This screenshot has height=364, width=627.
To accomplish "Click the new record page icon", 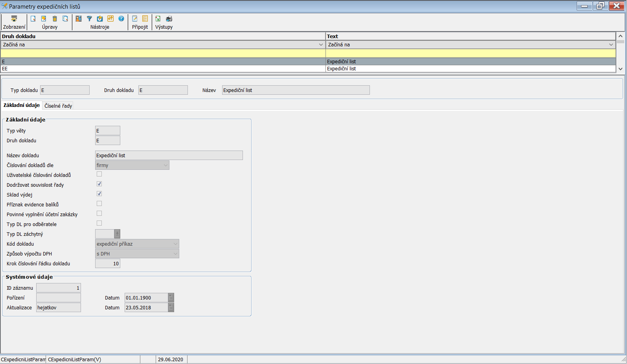I will pos(33,19).
